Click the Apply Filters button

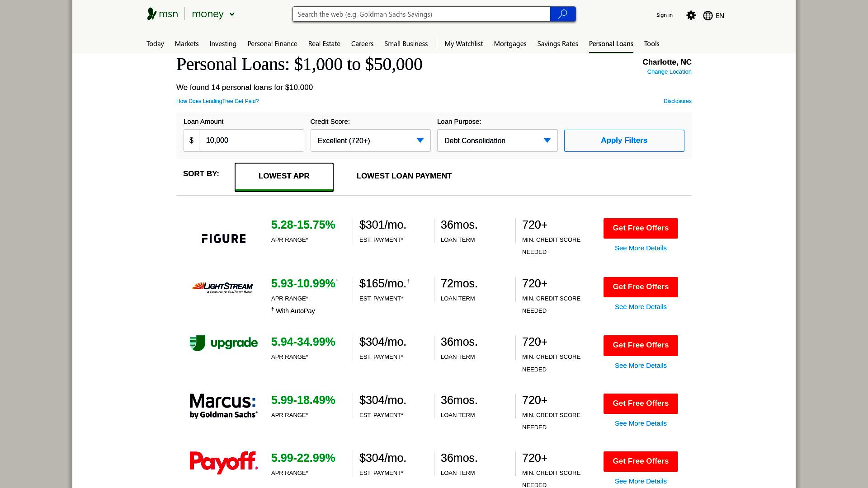pos(624,141)
